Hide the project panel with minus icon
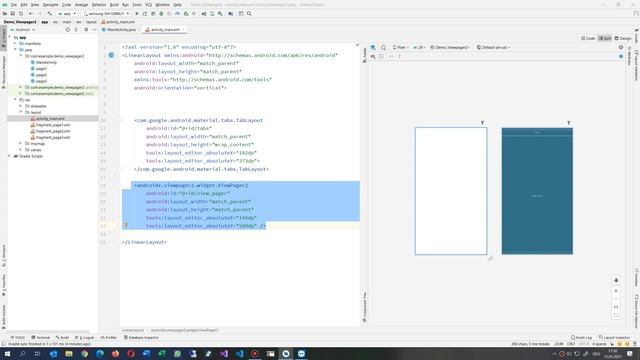The image size is (640, 360). 94,30
